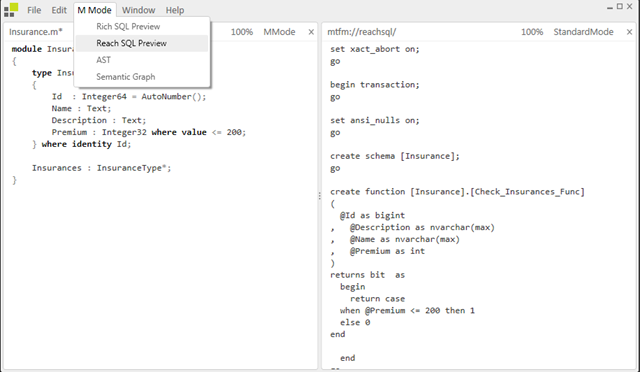The image size is (640, 372).
Task: Click the MMode label in the left pane
Action: point(279,32)
